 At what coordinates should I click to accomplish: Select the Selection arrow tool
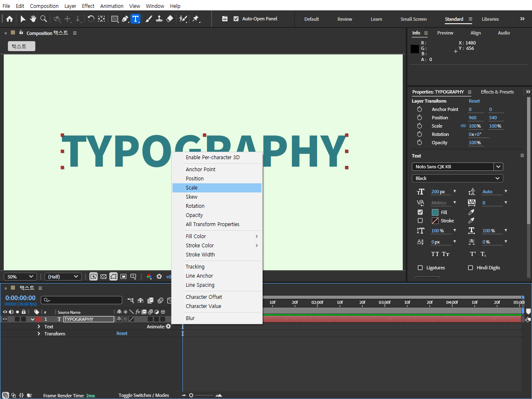23,19
